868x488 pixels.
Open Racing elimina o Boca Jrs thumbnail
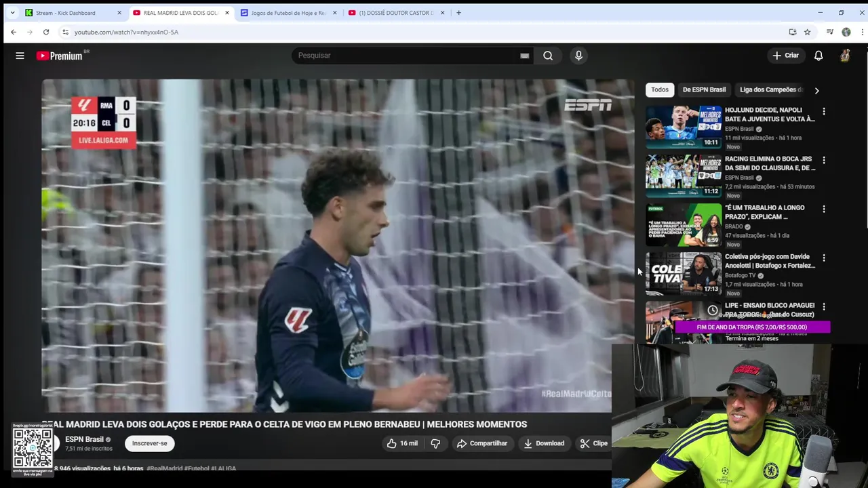tap(684, 176)
